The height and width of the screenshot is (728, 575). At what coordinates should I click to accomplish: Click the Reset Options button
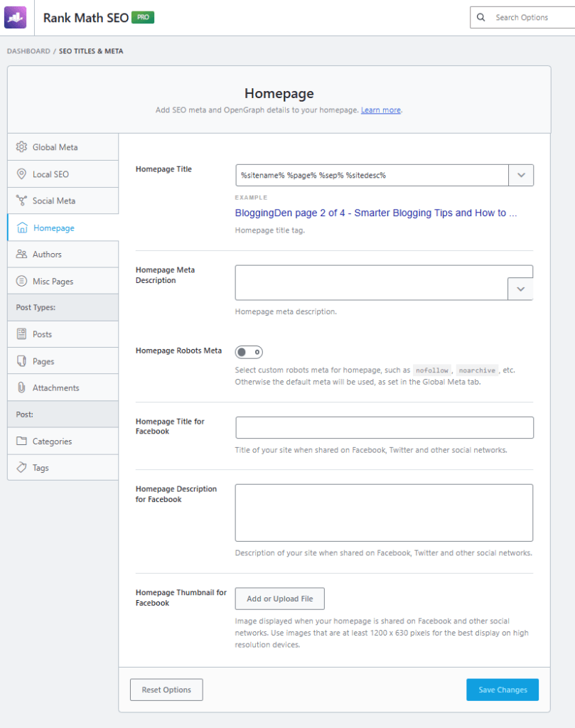(x=166, y=690)
